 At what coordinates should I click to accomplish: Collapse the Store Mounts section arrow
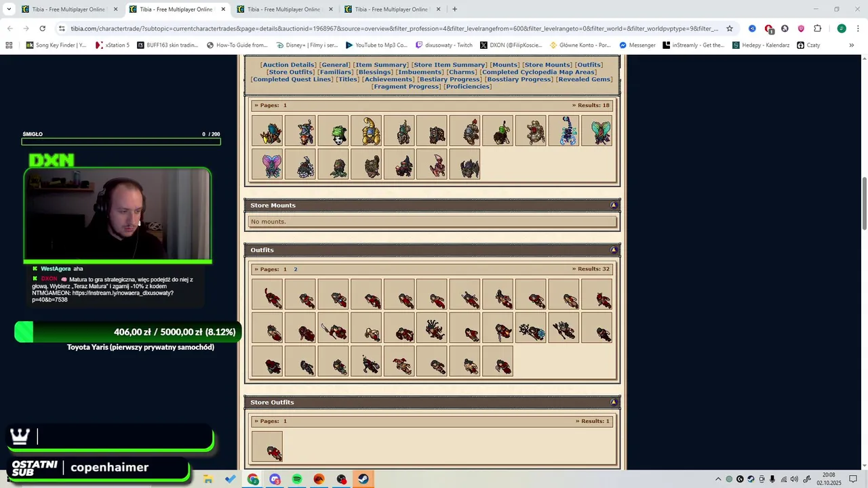tap(614, 205)
